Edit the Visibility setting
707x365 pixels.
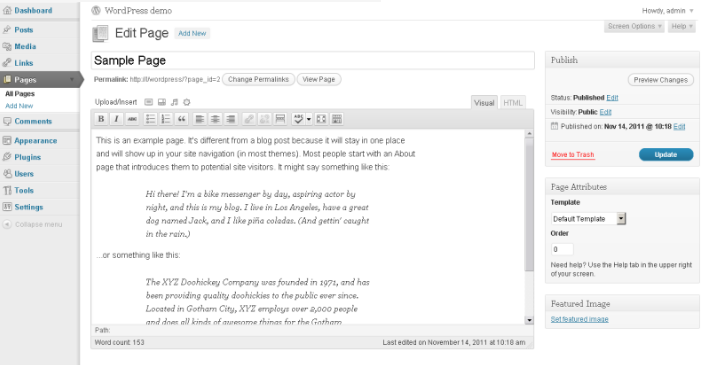(606, 112)
